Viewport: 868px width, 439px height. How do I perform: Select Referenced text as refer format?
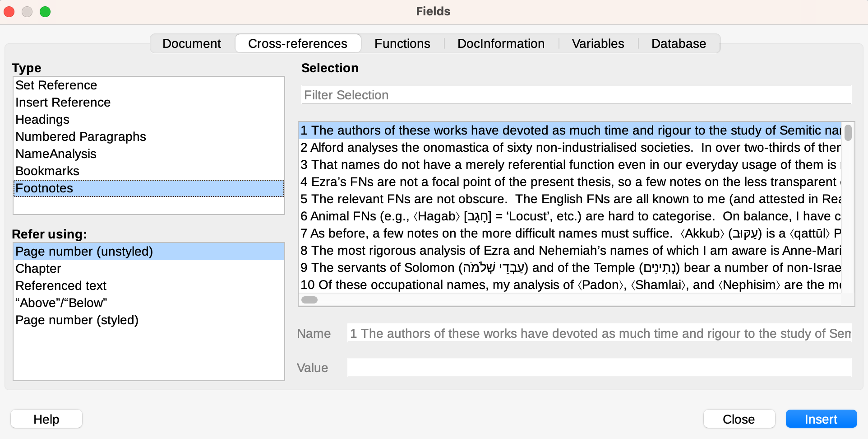[x=61, y=285]
